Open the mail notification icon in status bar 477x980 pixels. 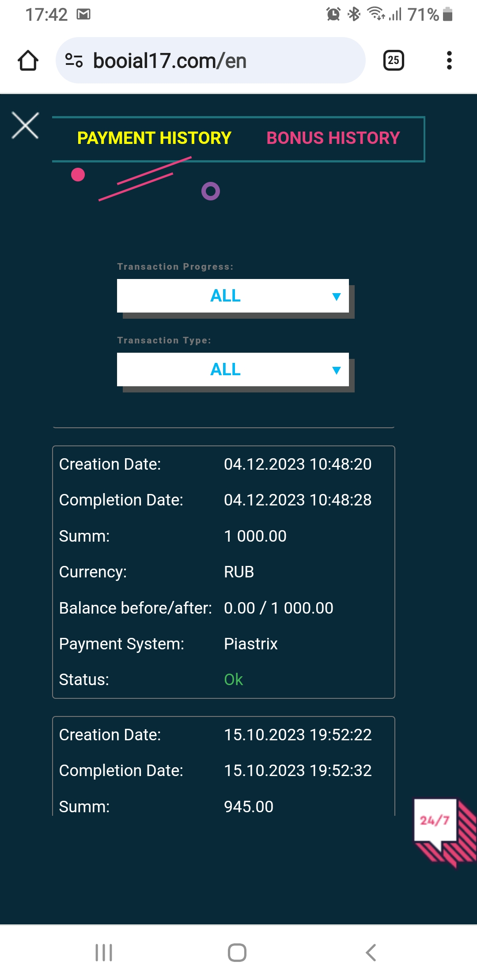click(83, 15)
